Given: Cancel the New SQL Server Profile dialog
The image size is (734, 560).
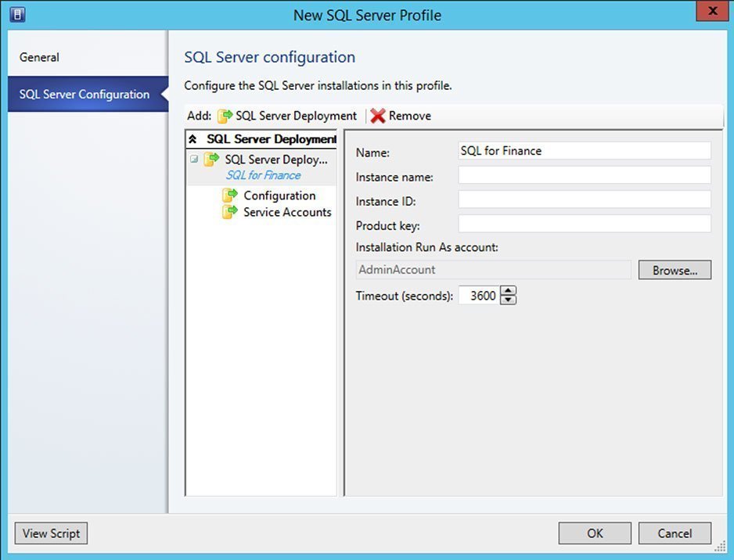Looking at the screenshot, I should point(675,533).
